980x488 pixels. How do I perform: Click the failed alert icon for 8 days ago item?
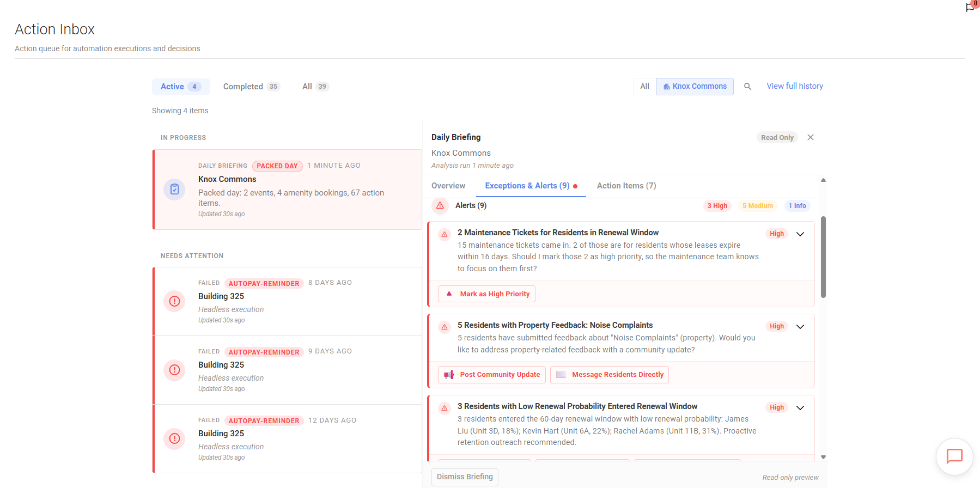[174, 301]
